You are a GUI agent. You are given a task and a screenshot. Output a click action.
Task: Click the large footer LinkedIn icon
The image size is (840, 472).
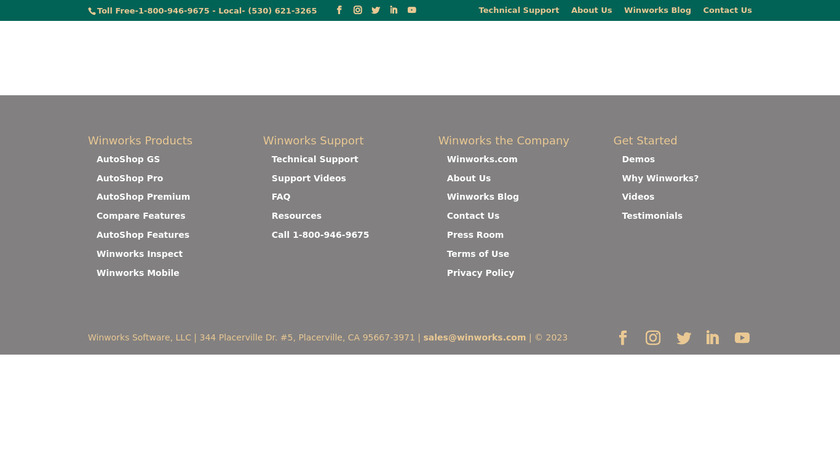[x=712, y=338]
